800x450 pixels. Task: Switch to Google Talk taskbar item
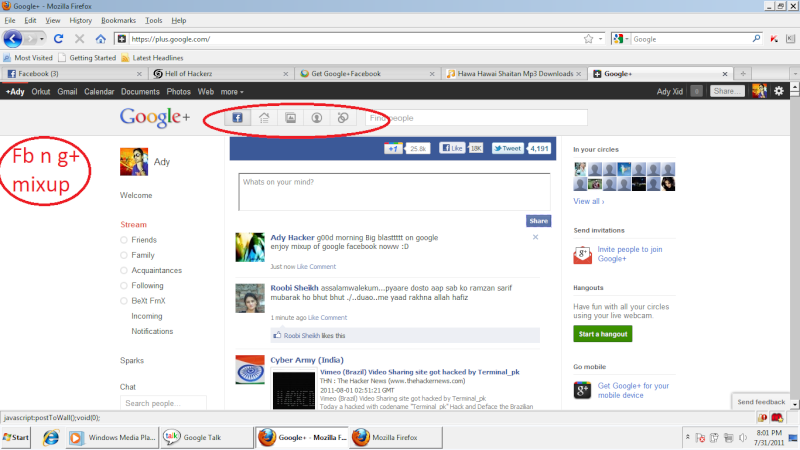(x=207, y=438)
